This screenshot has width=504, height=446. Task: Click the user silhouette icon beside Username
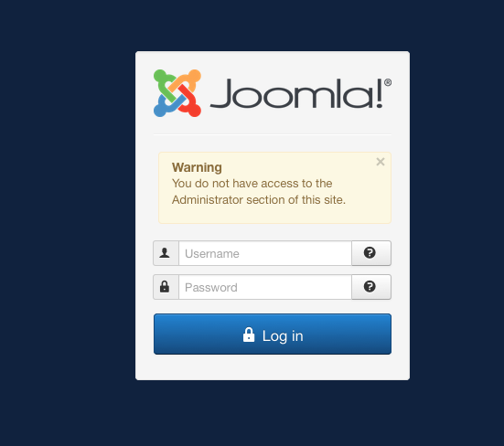tap(165, 253)
